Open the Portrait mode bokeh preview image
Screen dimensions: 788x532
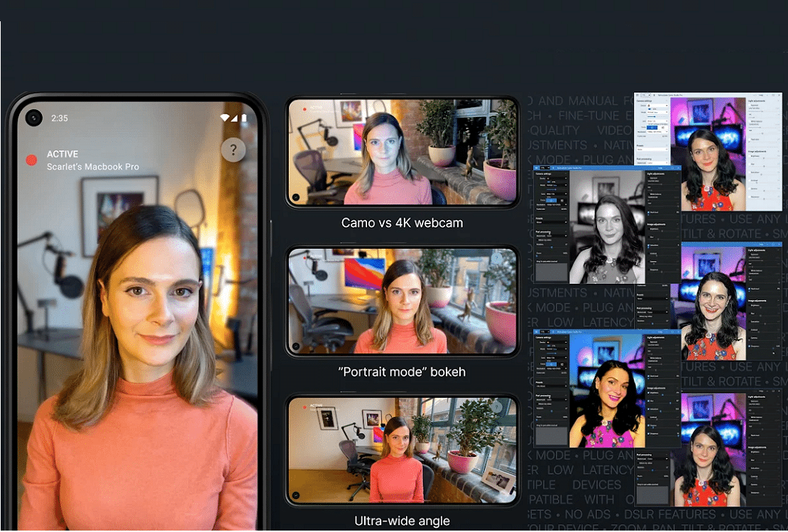tap(402, 301)
